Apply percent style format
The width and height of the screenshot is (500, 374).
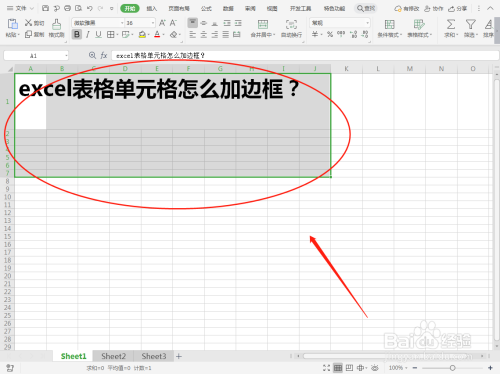[330, 34]
